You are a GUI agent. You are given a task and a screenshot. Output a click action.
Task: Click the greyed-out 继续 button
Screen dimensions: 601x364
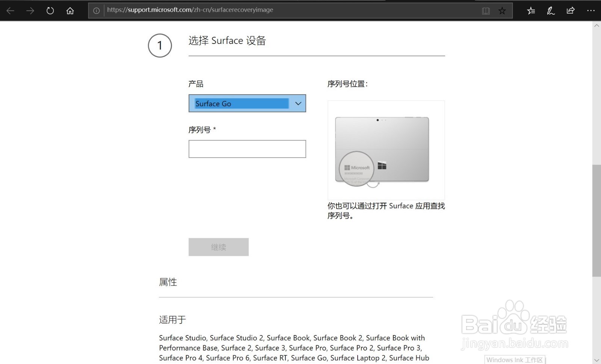click(219, 247)
